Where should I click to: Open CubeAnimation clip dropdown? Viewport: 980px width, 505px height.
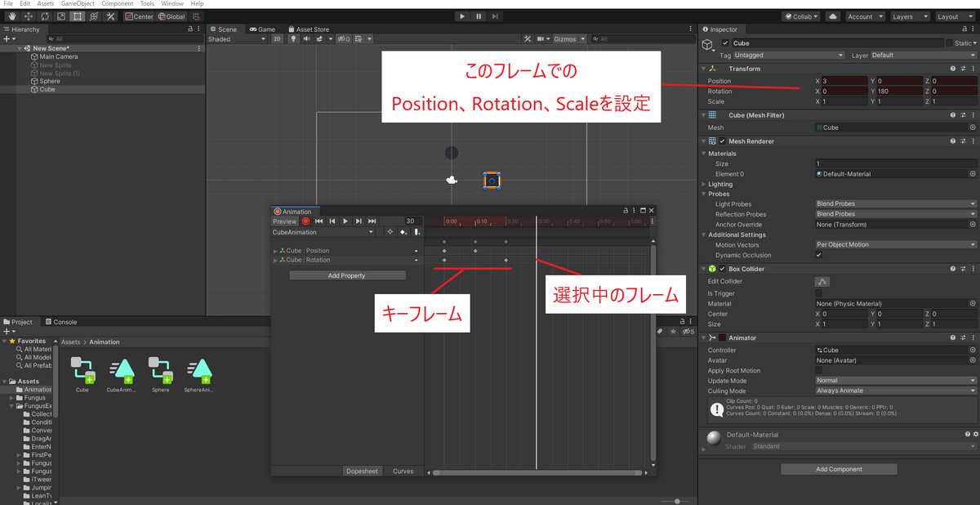[x=323, y=232]
